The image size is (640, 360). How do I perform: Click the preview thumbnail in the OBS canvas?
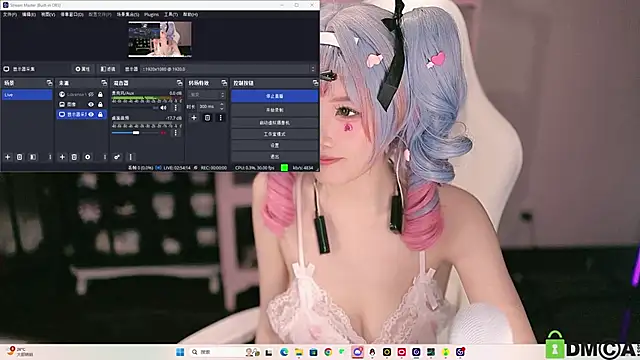[x=160, y=39]
